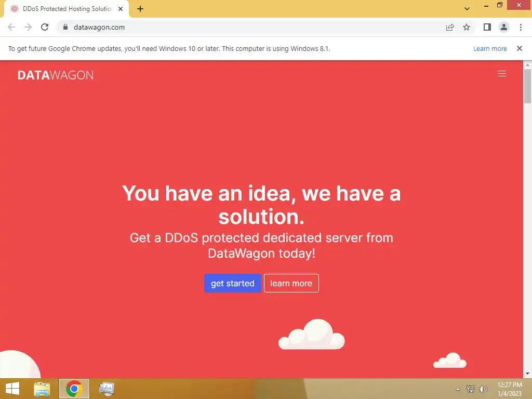Expand the tab search chevron

click(x=467, y=9)
